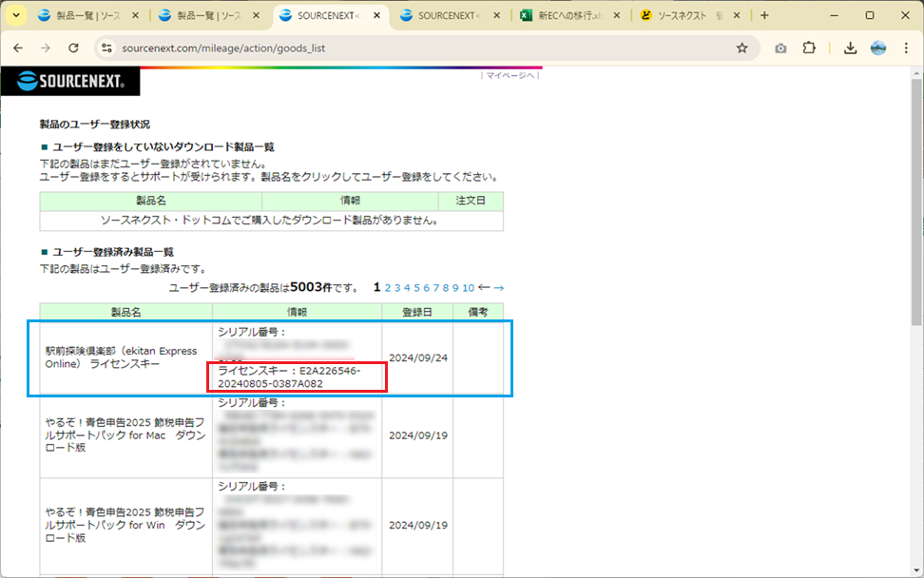Close the active SOURCENEXT tab
This screenshot has height=579, width=924.
click(377, 15)
